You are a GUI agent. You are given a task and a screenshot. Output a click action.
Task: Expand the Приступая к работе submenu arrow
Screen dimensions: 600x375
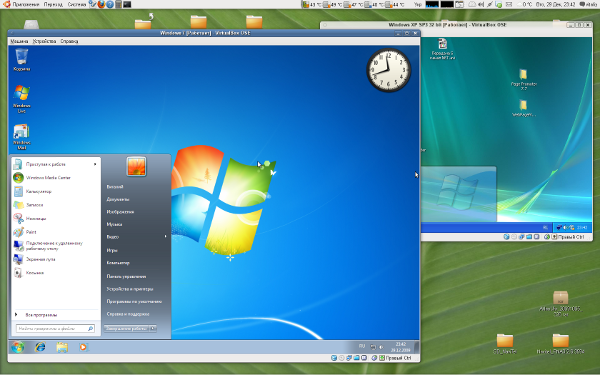pos(95,164)
